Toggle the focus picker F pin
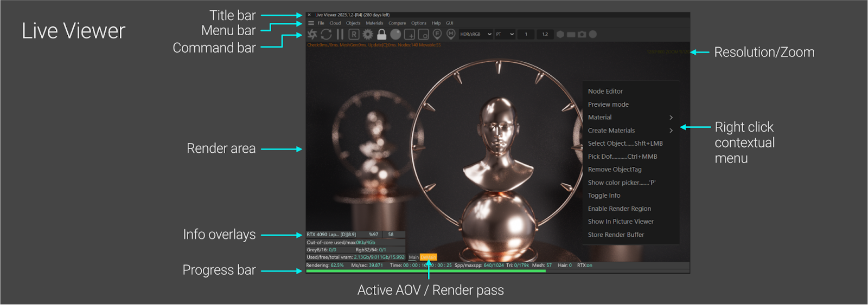The image size is (868, 305). point(437,34)
